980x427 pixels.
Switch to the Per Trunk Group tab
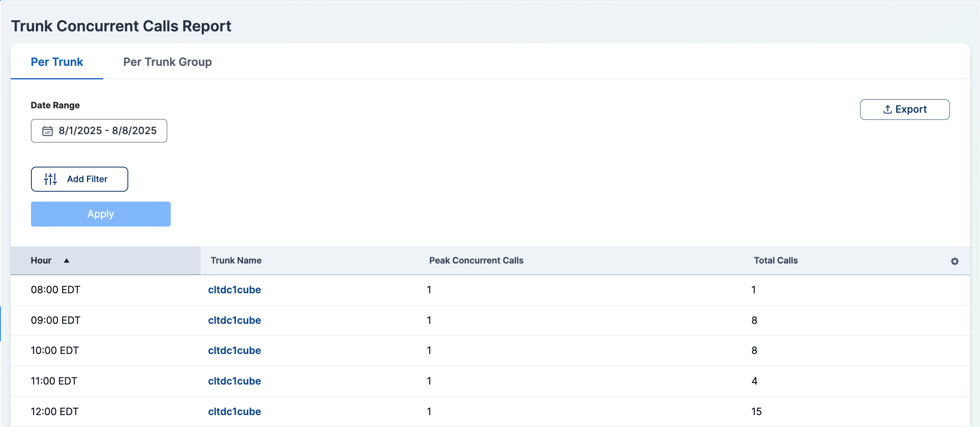pos(167,62)
